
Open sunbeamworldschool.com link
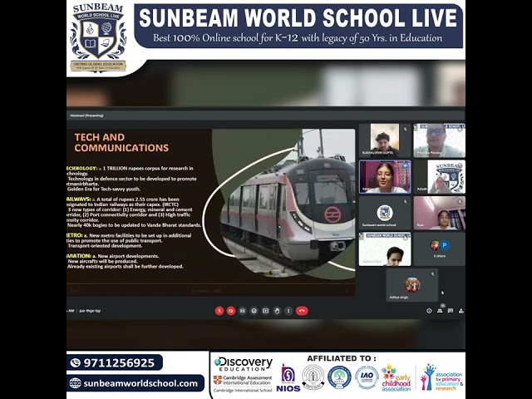click(140, 383)
